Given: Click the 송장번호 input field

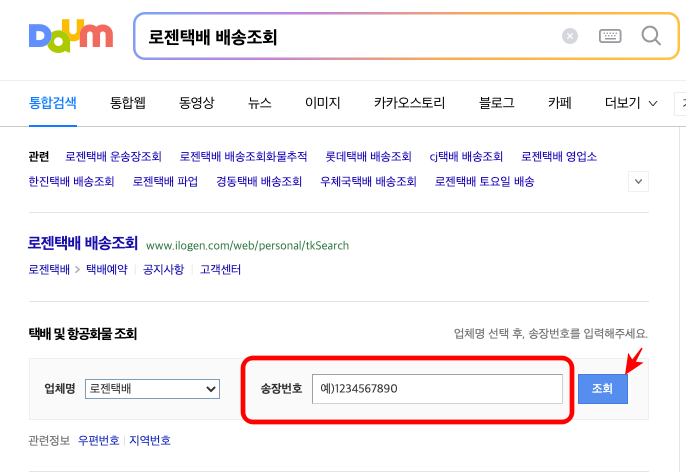Looking at the screenshot, I should (x=437, y=389).
